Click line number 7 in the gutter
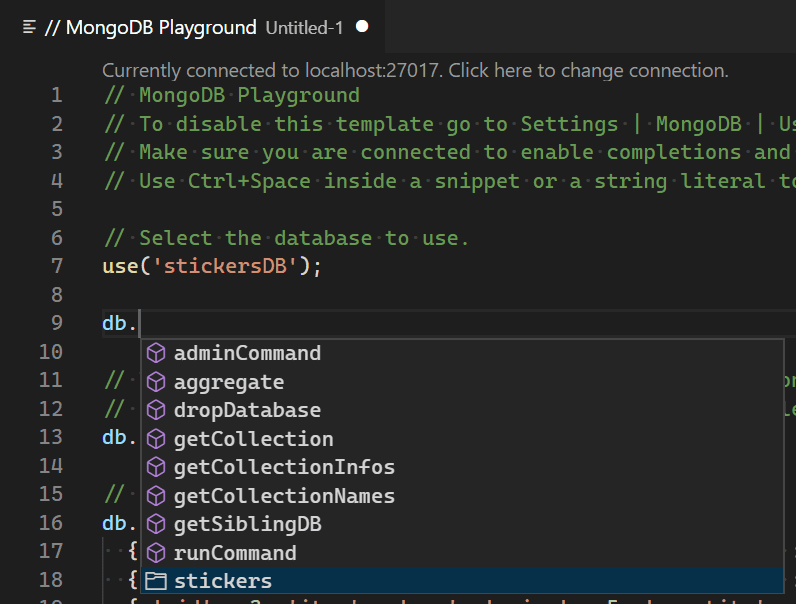 55,266
